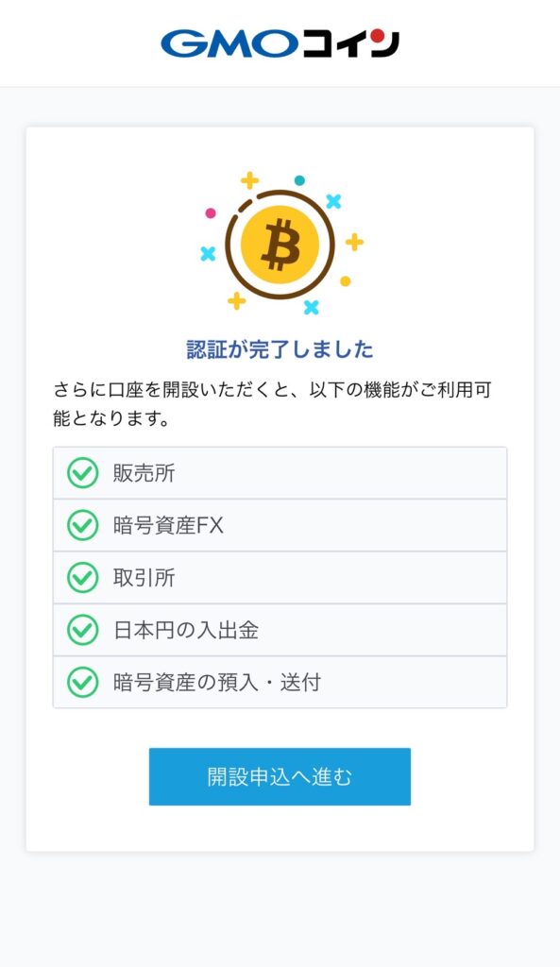Expand the 日本円の入出金 list item
Image resolution: width=560 pixels, height=967 pixels.
pos(280,632)
